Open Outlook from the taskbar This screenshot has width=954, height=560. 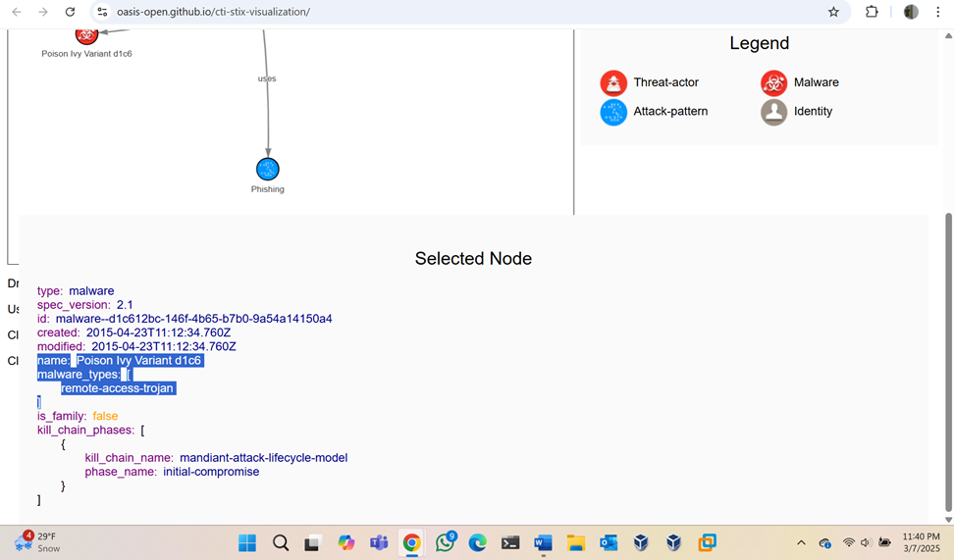tap(609, 542)
